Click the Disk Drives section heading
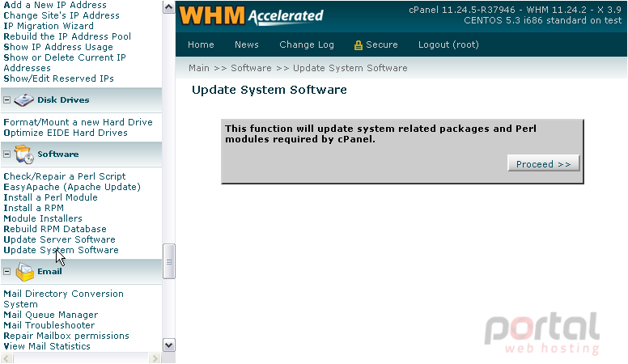The width and height of the screenshot is (628, 364). click(x=63, y=99)
